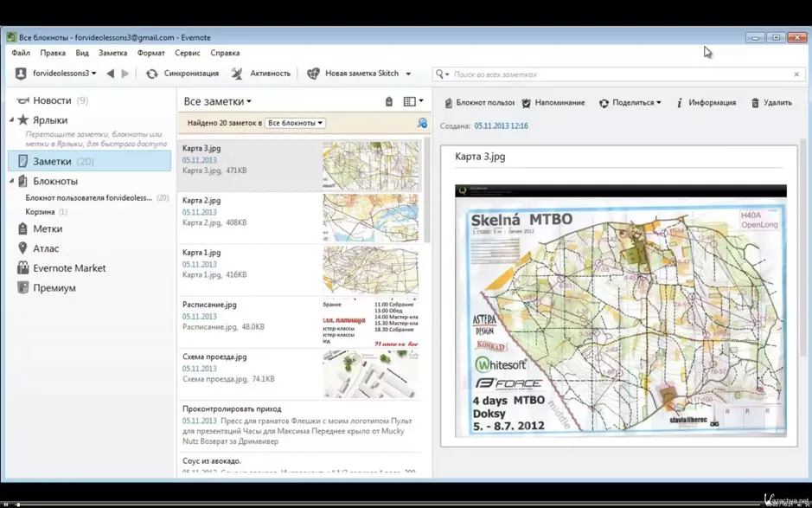This screenshot has height=508, width=812.
Task: Expand the new note type dropdown arrow
Action: [408, 74]
